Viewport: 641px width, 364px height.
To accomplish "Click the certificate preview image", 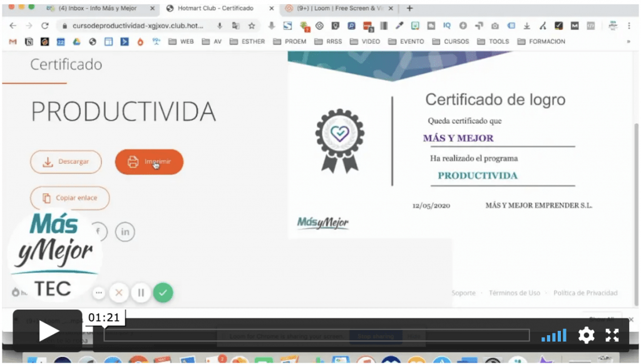I will click(460, 144).
